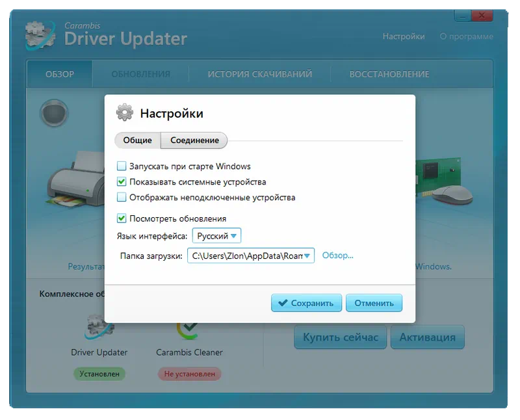Uncheck Посмотреть обновления checkbox
Screen dimensions: 520x420
122,218
